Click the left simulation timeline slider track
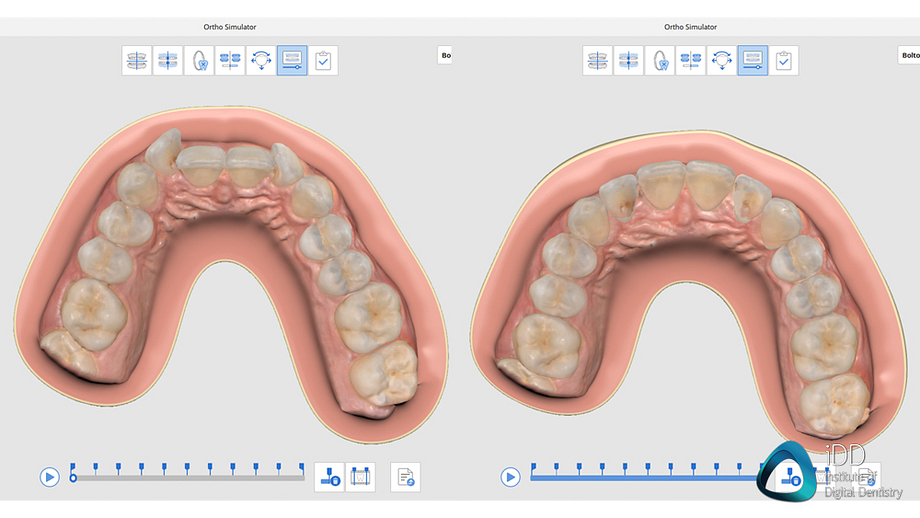The width and height of the screenshot is (920, 518). point(188,478)
